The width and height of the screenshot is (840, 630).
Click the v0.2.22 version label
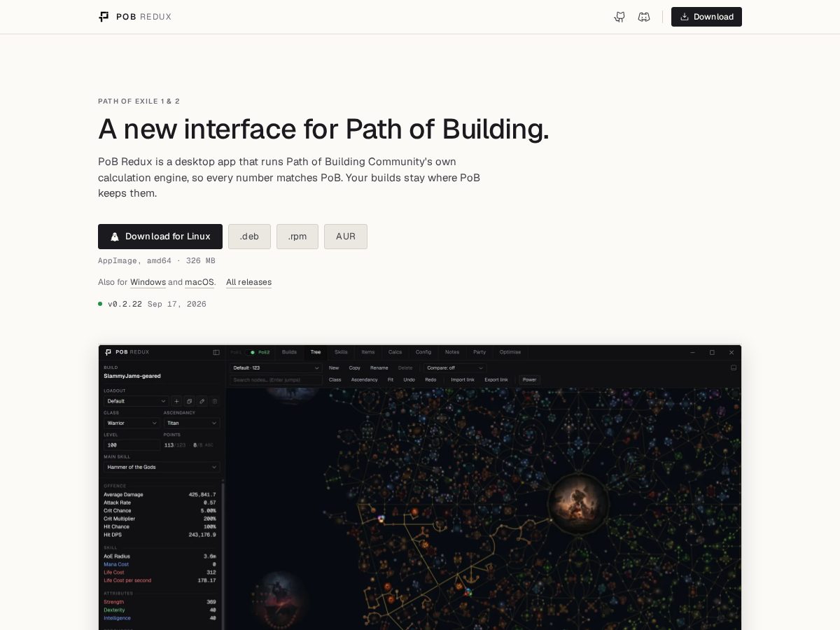tap(125, 304)
